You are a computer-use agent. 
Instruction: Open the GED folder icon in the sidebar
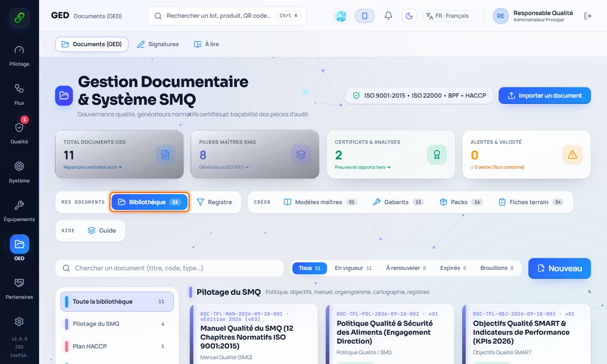click(x=19, y=244)
